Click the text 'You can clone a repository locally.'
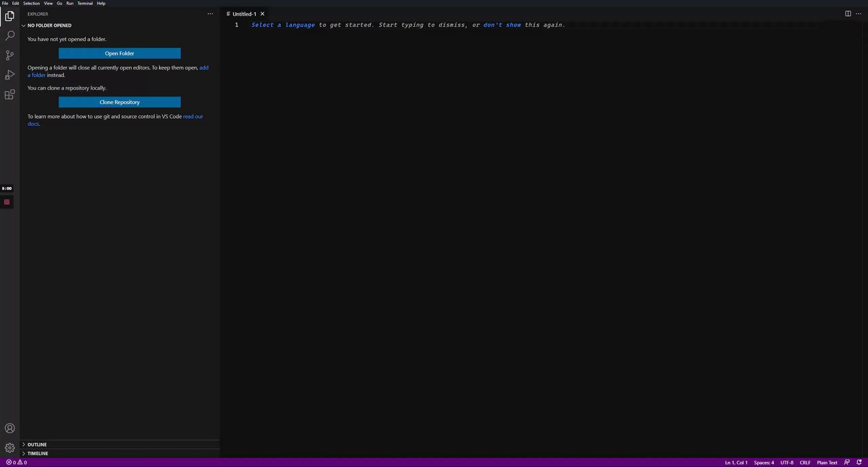Viewport: 868px width, 467px height. 67,88
